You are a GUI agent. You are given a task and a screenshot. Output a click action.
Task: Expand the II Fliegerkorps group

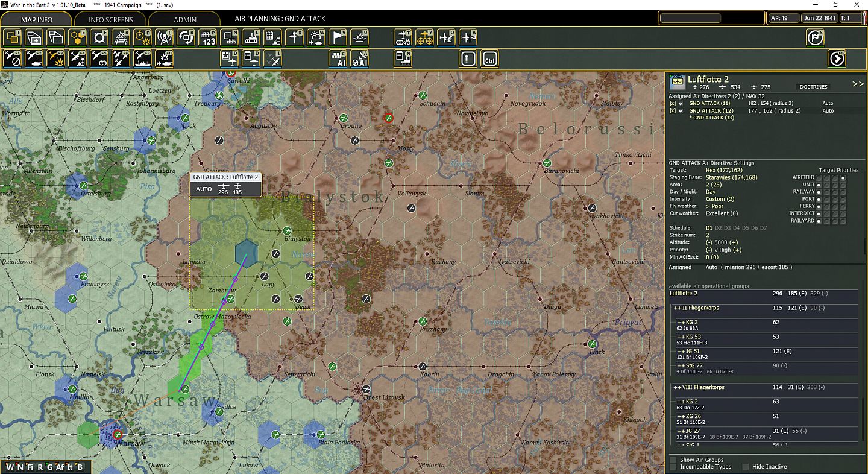pyautogui.click(x=678, y=308)
